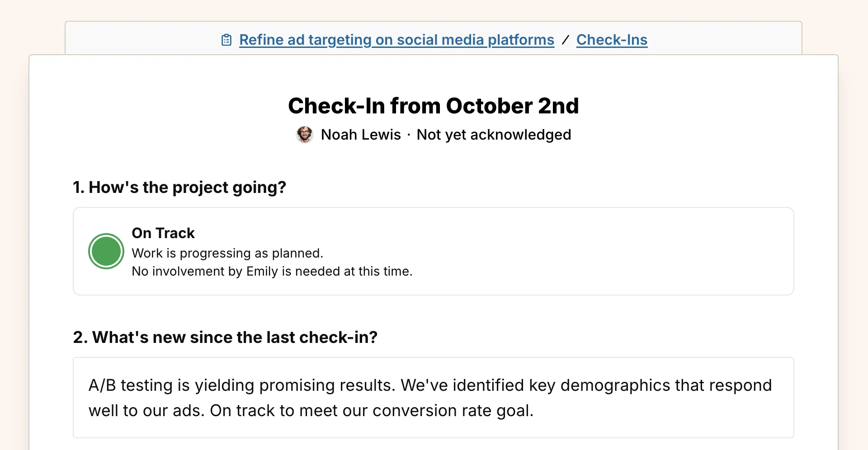Select the Check-In from October 2nd heading
Image resolution: width=868 pixels, height=450 pixels.
[433, 106]
